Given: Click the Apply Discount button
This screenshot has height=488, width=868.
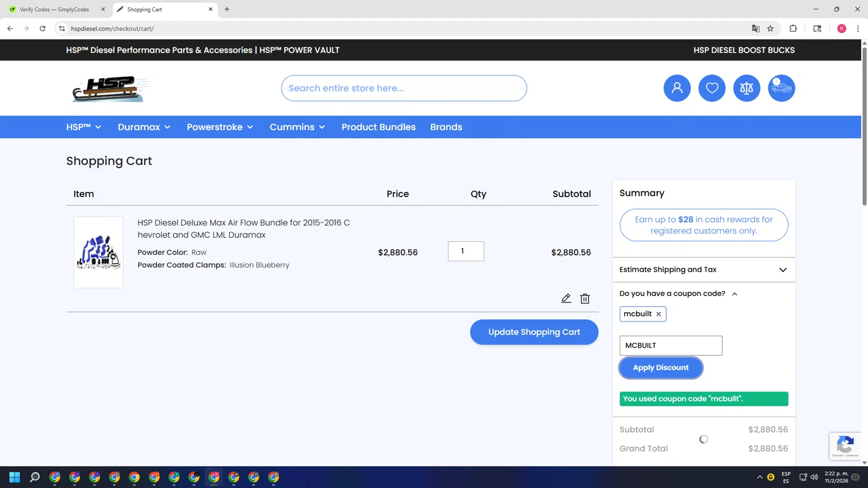Looking at the screenshot, I should [x=661, y=368].
